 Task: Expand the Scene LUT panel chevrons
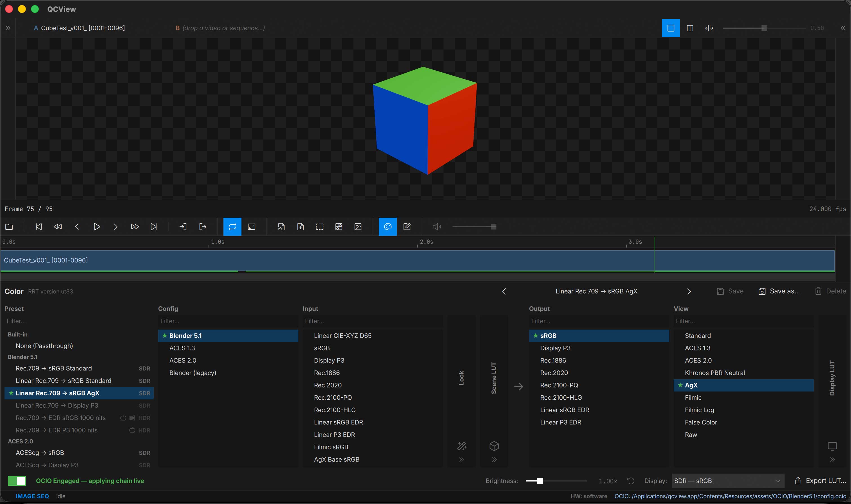tap(494, 460)
